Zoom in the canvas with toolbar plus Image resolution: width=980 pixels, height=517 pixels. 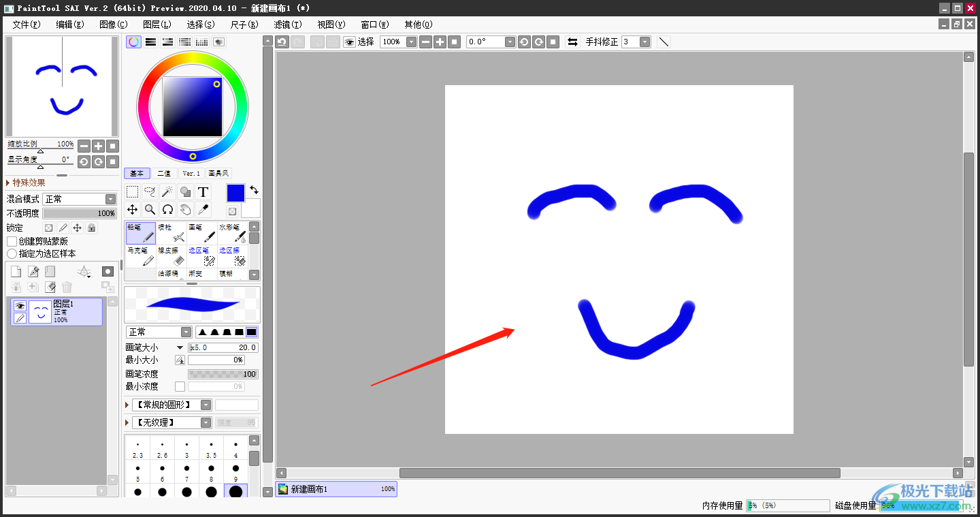point(440,42)
